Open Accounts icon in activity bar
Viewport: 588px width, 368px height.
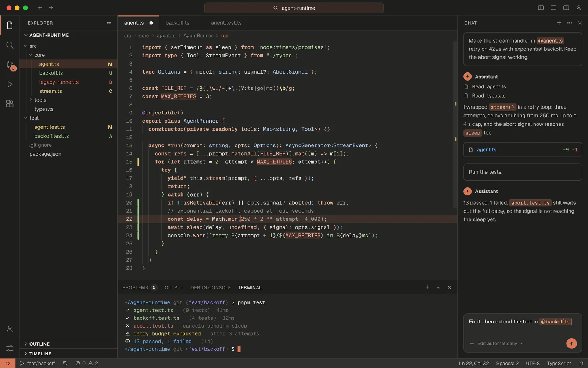10,329
